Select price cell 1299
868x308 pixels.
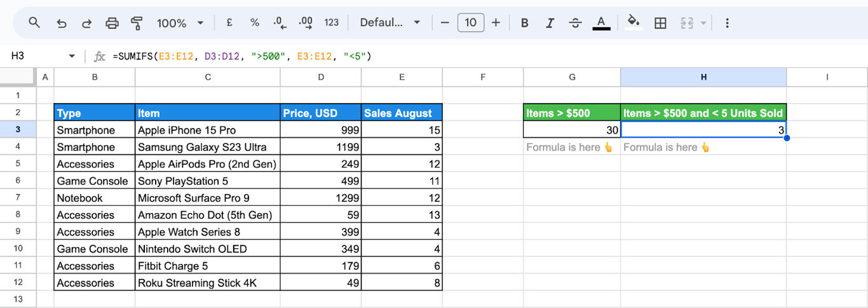point(321,198)
